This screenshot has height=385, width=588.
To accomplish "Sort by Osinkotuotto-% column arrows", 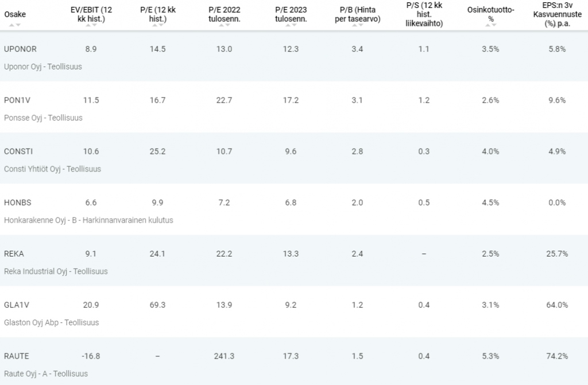I will [490, 25].
